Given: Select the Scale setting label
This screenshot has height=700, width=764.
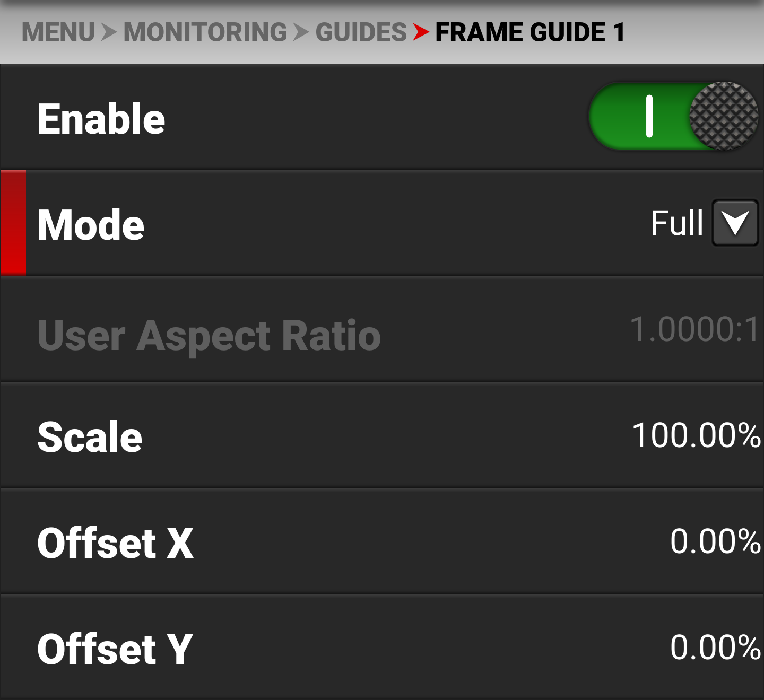Looking at the screenshot, I should tap(90, 437).
